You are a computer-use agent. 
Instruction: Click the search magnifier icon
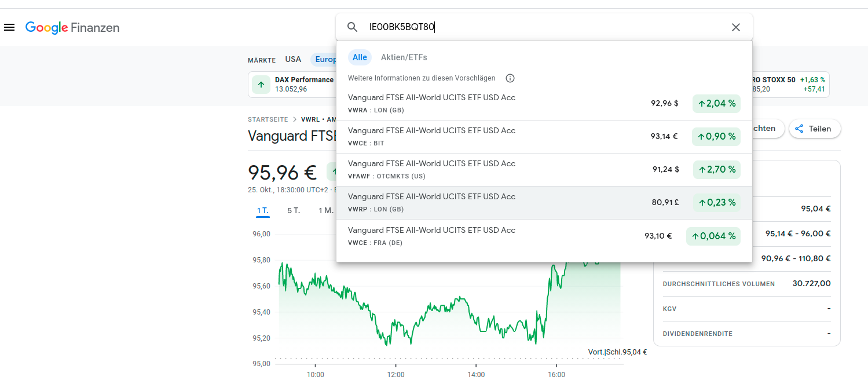[352, 27]
